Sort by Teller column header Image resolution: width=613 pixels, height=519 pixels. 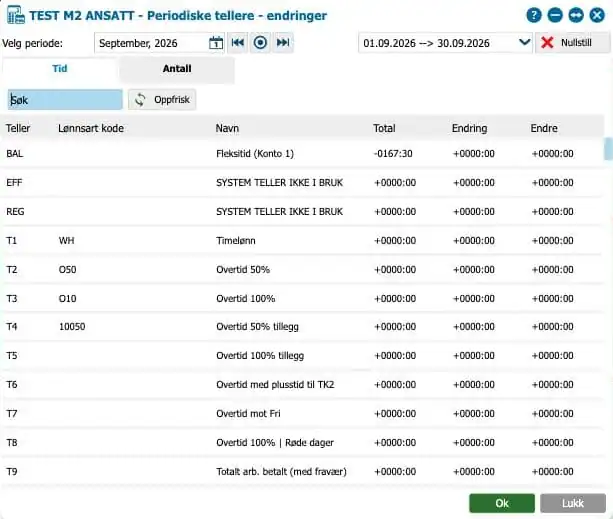pyautogui.click(x=18, y=128)
